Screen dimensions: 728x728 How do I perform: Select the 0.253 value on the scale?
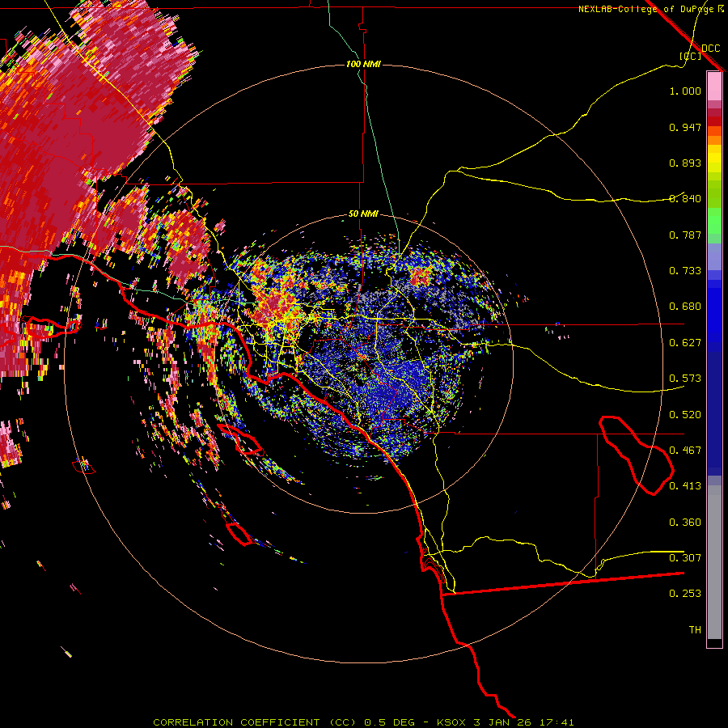coord(685,594)
